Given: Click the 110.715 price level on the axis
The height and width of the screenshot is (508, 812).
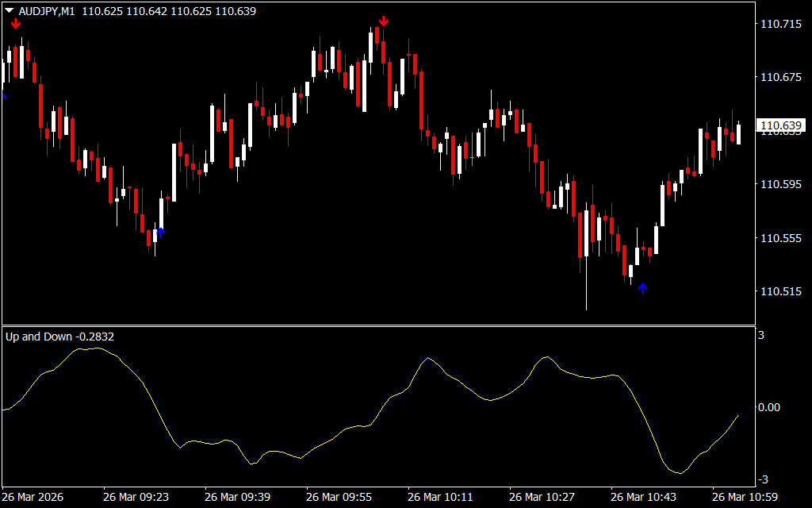Looking at the screenshot, I should tap(780, 25).
